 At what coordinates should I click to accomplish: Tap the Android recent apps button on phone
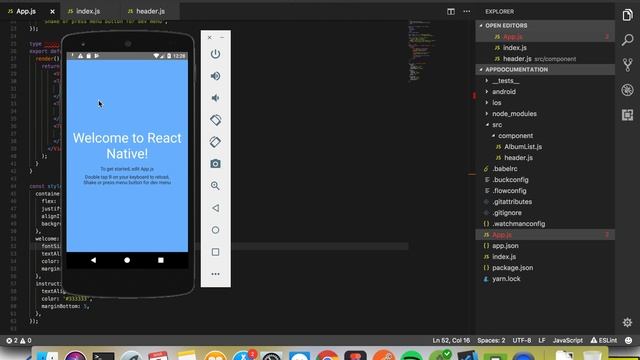tap(161, 260)
